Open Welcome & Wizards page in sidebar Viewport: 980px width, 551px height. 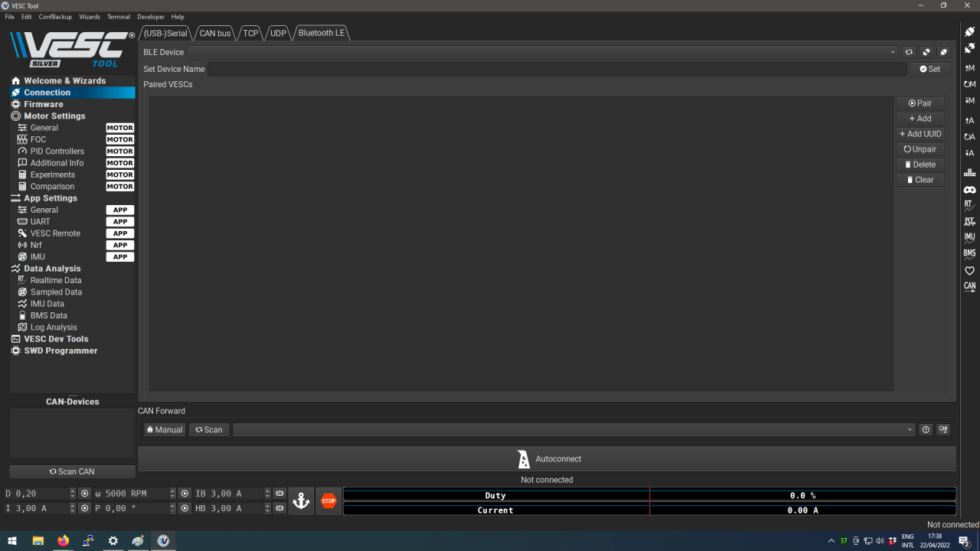(72, 80)
